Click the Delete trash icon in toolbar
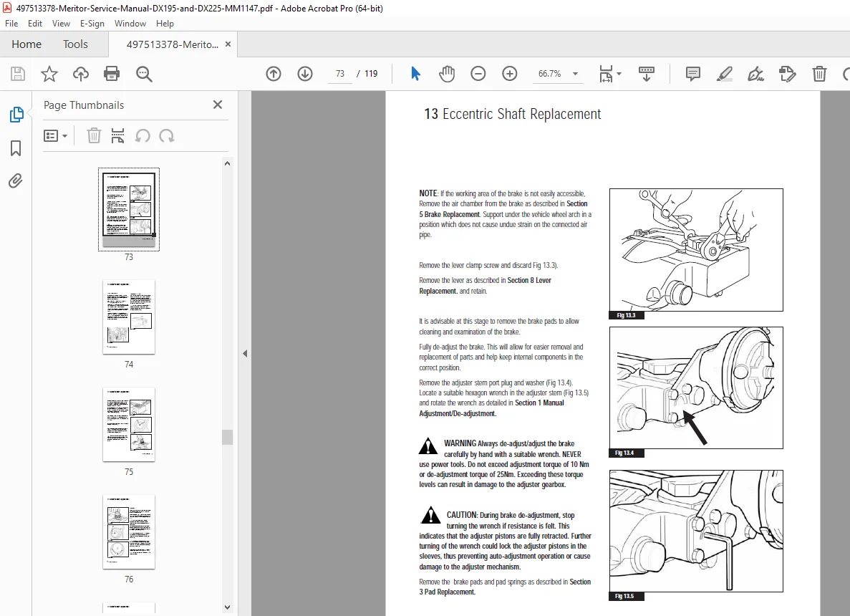The image size is (850, 616). tap(819, 74)
